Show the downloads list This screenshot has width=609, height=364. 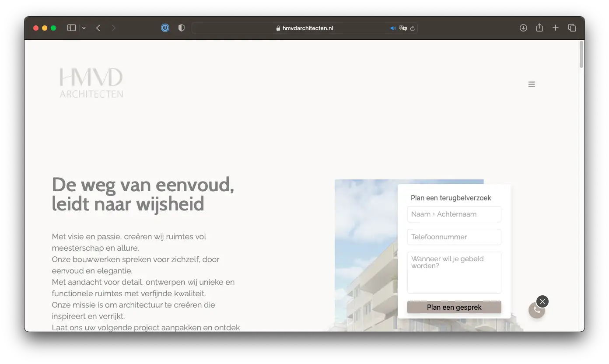(x=523, y=28)
